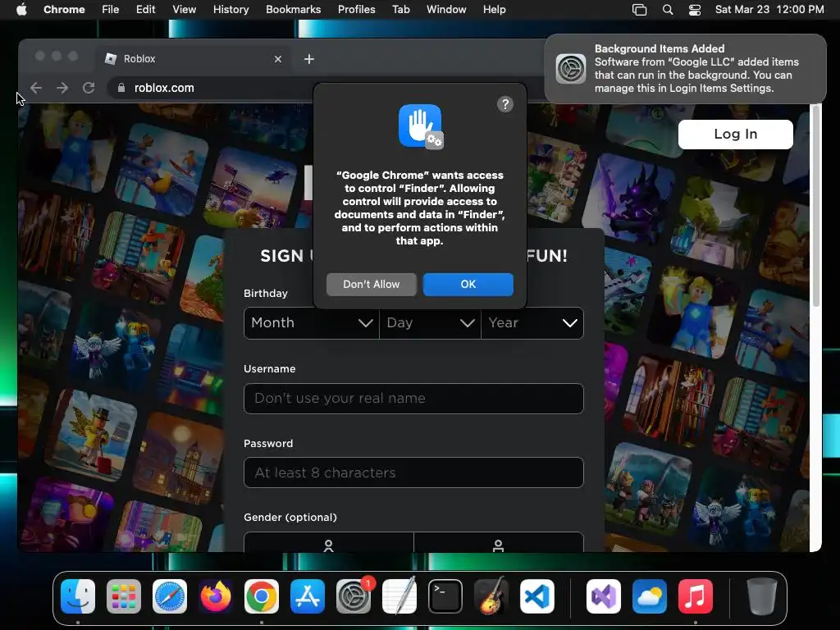Close the Roblox tab

click(278, 59)
